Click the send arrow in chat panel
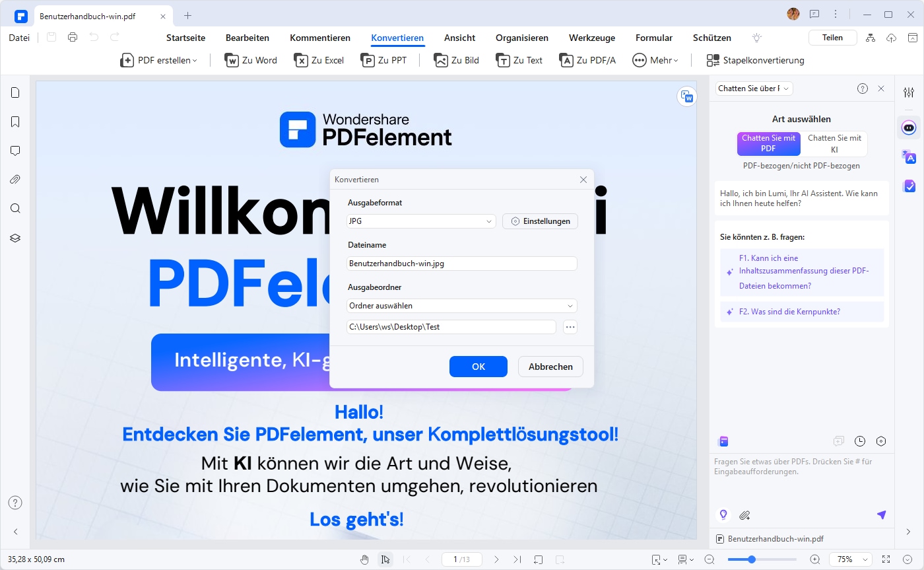The width and height of the screenshot is (924, 570). click(881, 515)
